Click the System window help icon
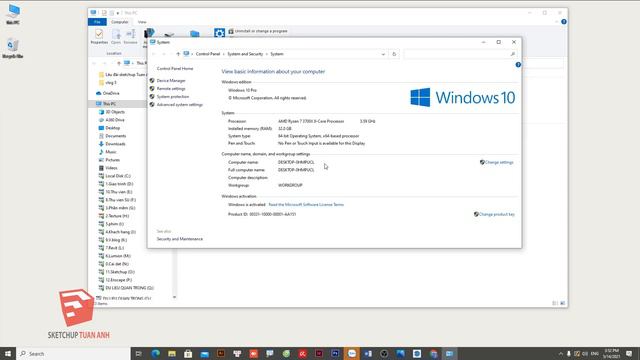640x360 pixels. pos(518,65)
